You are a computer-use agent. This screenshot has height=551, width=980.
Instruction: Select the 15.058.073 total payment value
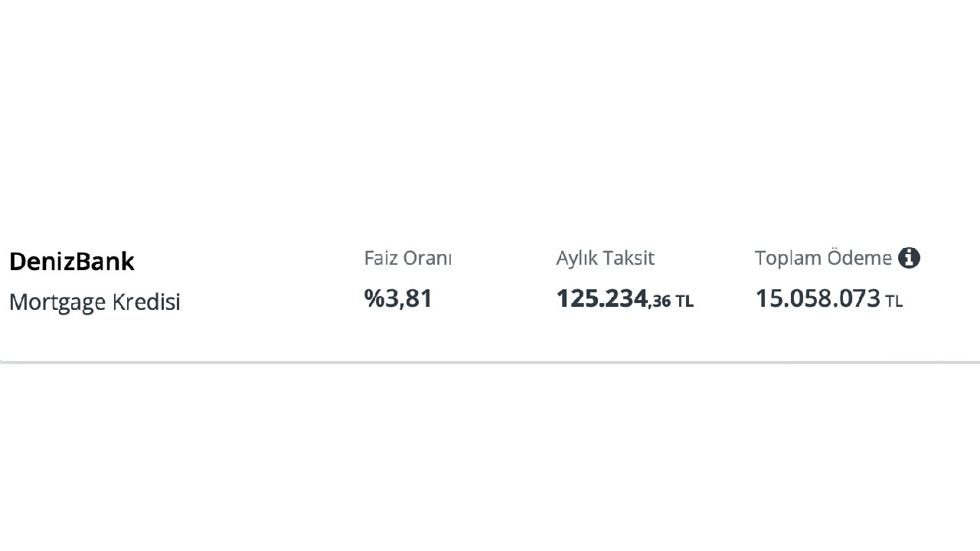coord(818,298)
